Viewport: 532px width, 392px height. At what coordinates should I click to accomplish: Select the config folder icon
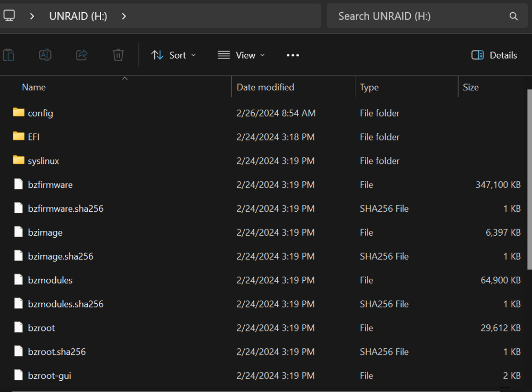tap(19, 112)
